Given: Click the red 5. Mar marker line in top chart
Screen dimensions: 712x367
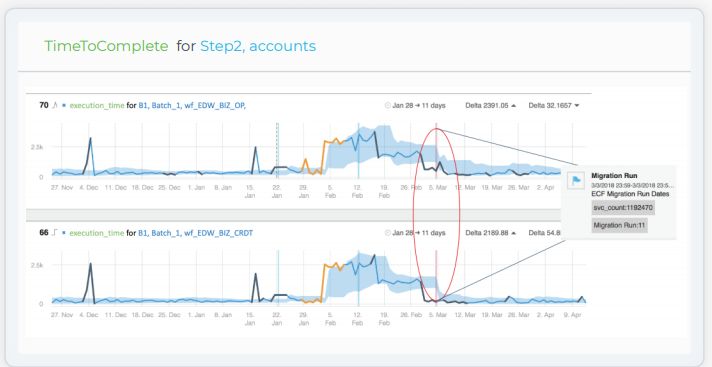Looking at the screenshot, I should point(436,150).
